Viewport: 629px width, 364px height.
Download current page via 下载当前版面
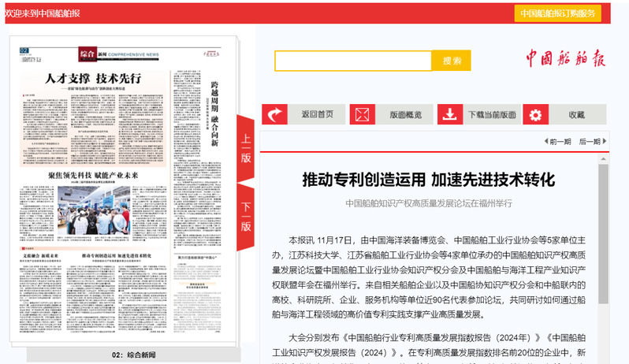(492, 115)
